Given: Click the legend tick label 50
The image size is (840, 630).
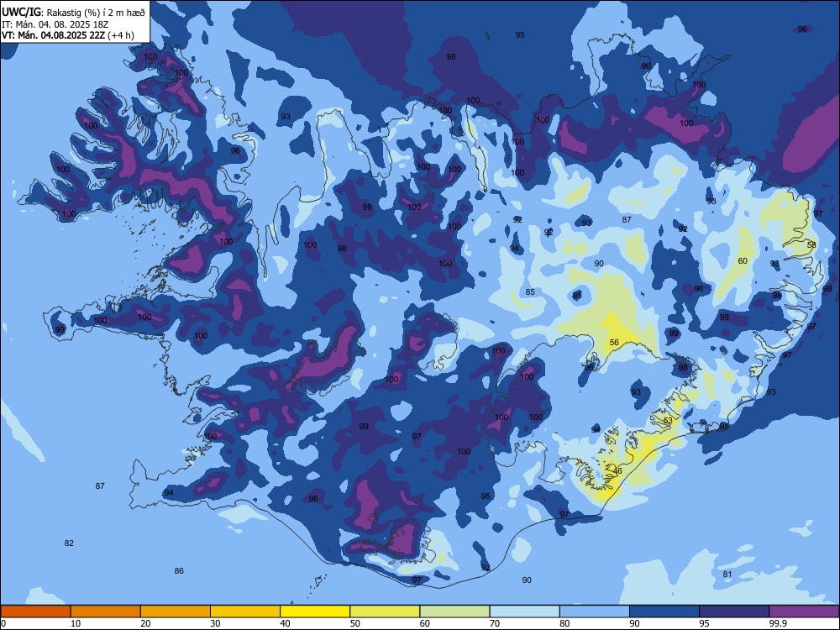Looking at the screenshot, I should coord(355,623).
